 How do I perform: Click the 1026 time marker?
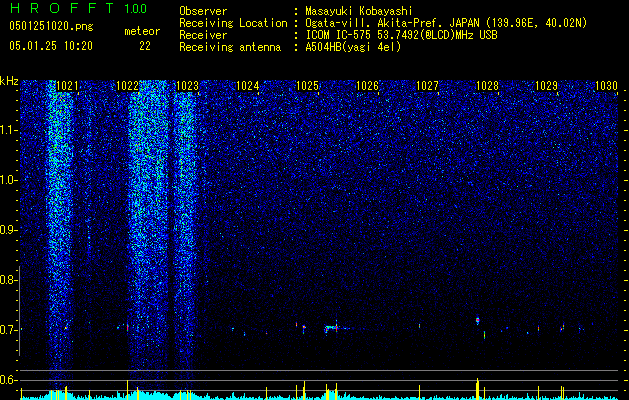367,86
